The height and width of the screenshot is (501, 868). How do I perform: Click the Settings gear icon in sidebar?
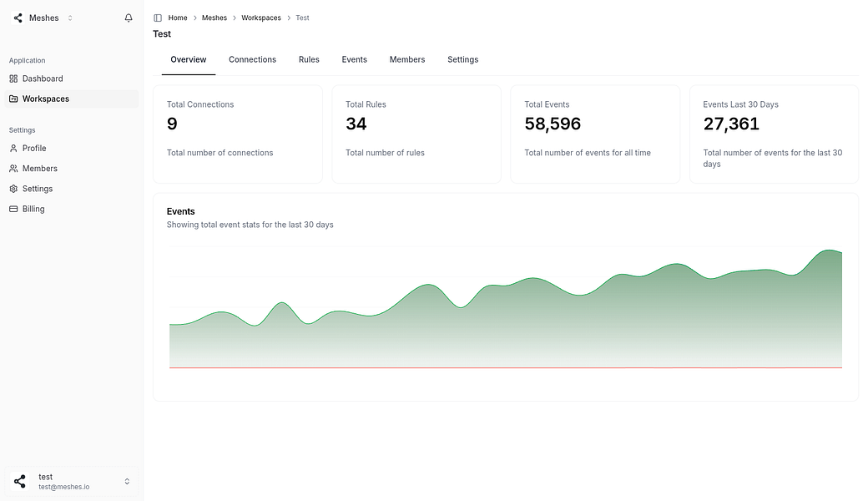coord(13,189)
